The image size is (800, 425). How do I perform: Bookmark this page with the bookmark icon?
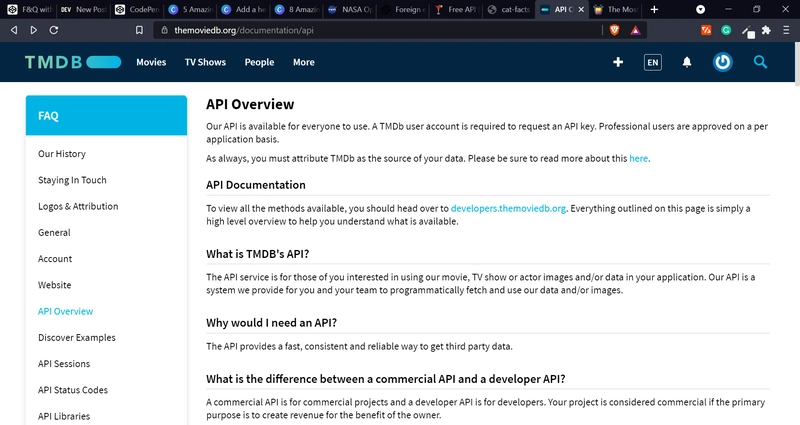coord(139,30)
